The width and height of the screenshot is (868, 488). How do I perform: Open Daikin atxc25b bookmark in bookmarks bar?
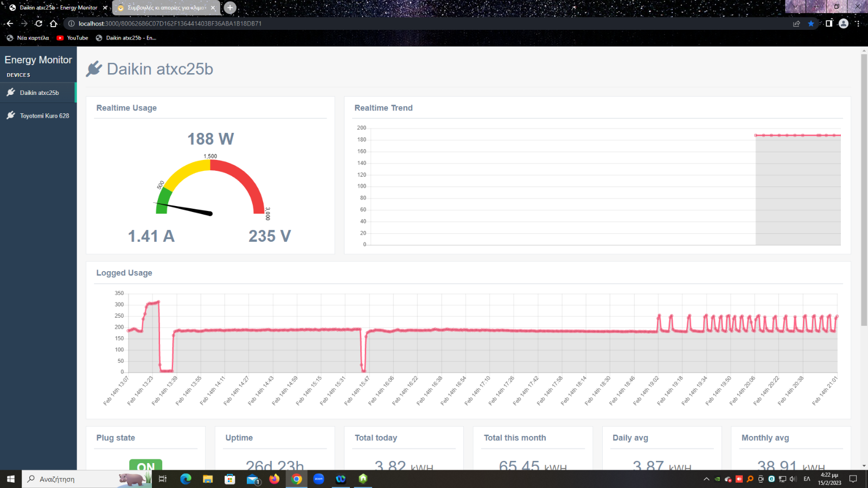point(126,38)
